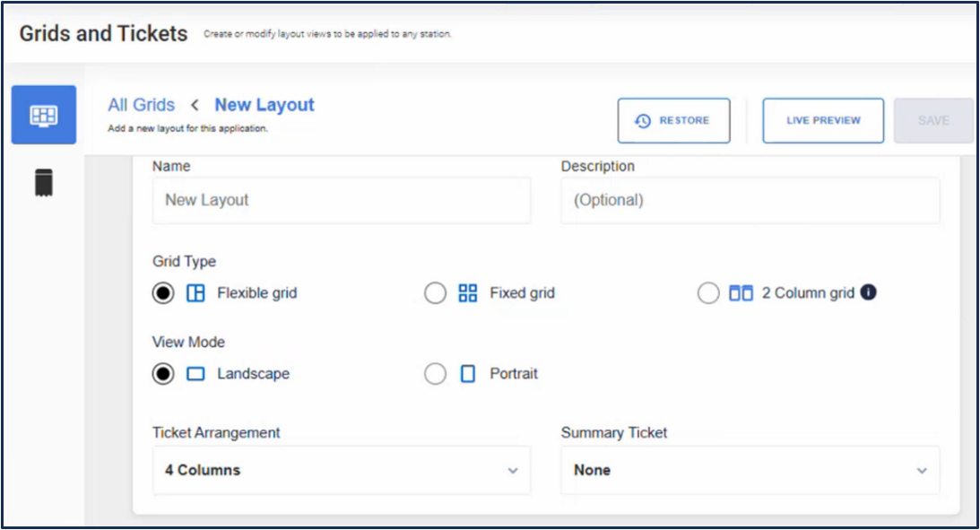Screen dimensions: 980x530
Task: Go back to All Grids
Action: click(x=142, y=105)
